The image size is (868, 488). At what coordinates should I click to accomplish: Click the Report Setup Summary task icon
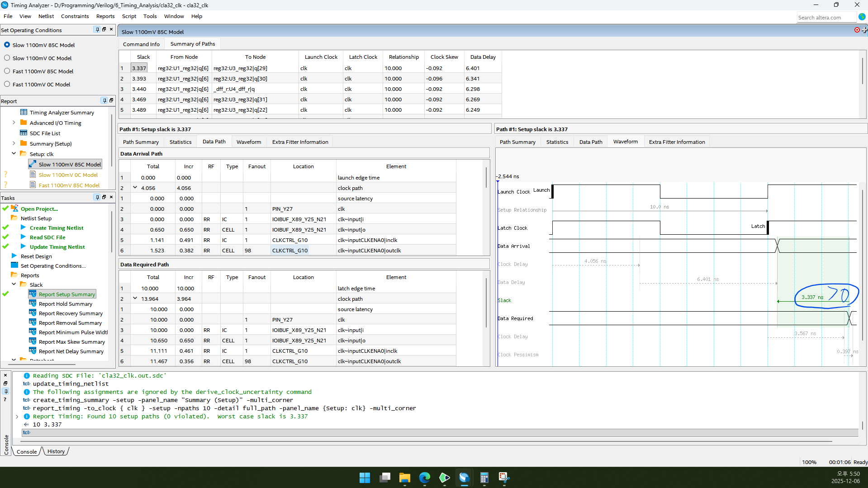[33, 294]
